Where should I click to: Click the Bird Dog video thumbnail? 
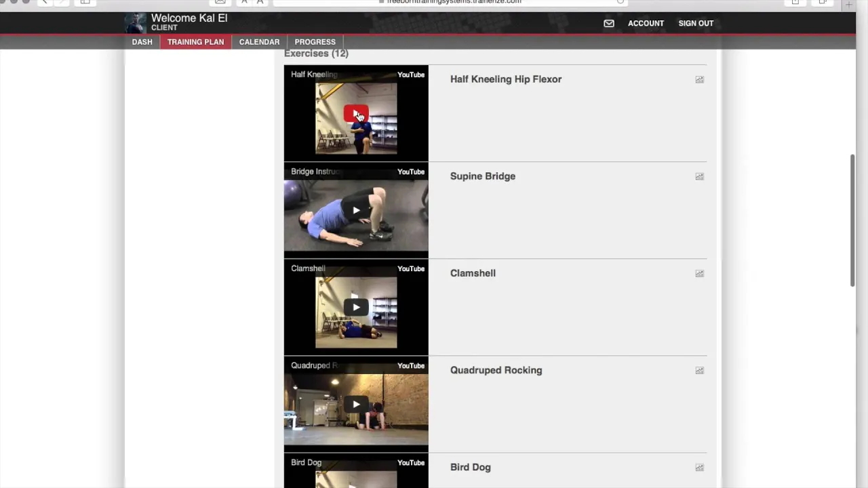tap(356, 472)
